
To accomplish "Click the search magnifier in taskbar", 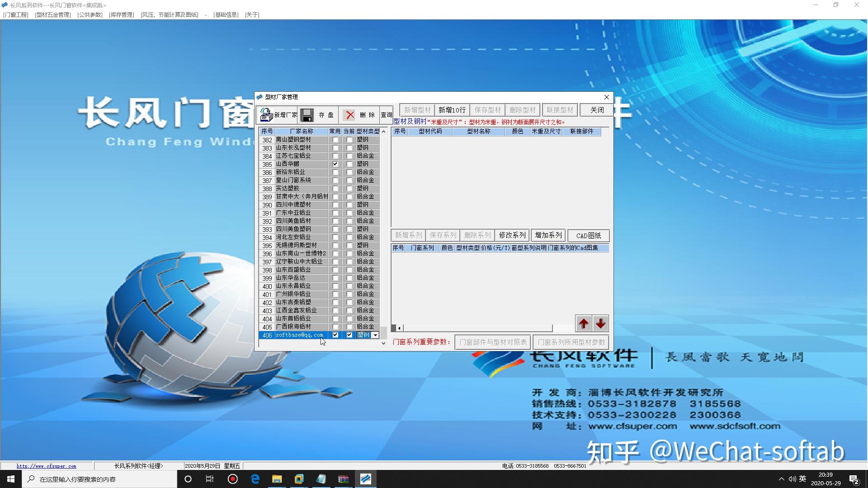I will pyautogui.click(x=31, y=479).
